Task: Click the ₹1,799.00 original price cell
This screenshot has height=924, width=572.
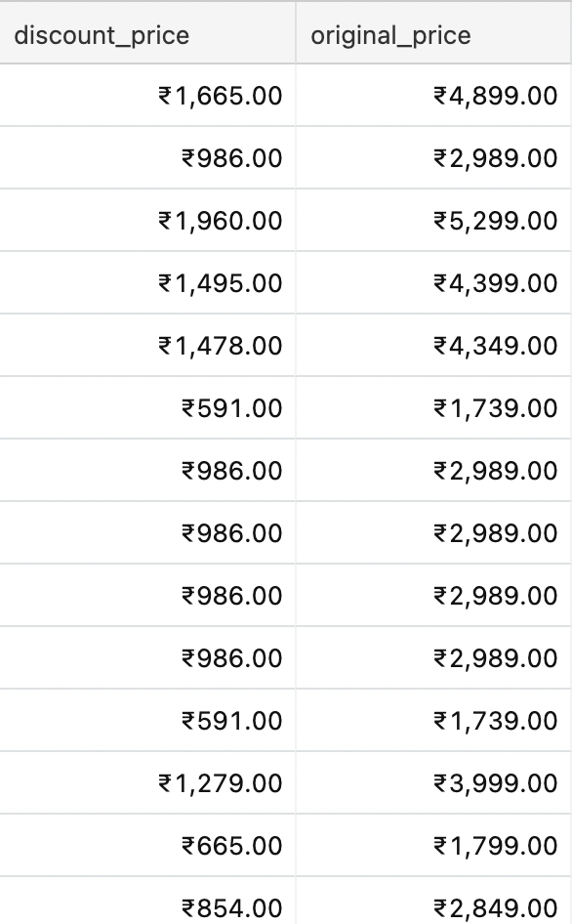Action: [433, 845]
